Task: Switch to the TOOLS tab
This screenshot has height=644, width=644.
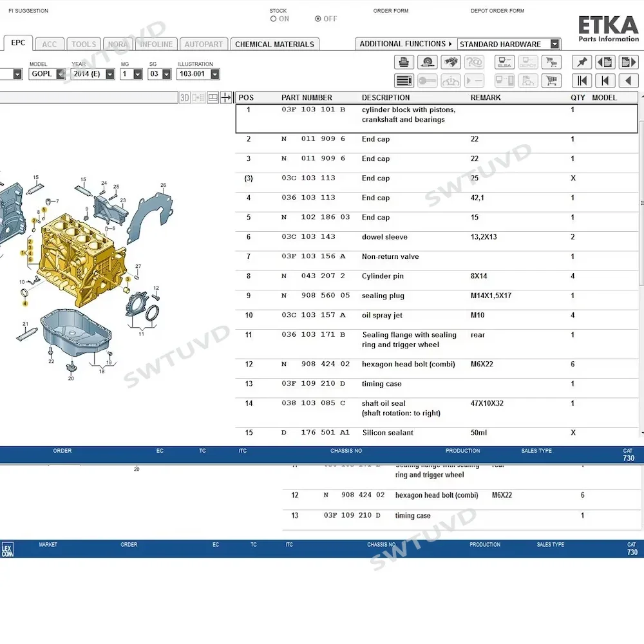Action: tap(84, 44)
